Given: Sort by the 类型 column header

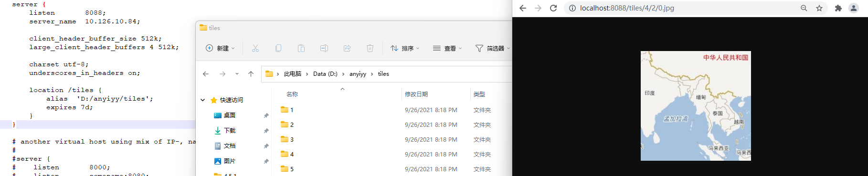Looking at the screenshot, I should pyautogui.click(x=479, y=94).
